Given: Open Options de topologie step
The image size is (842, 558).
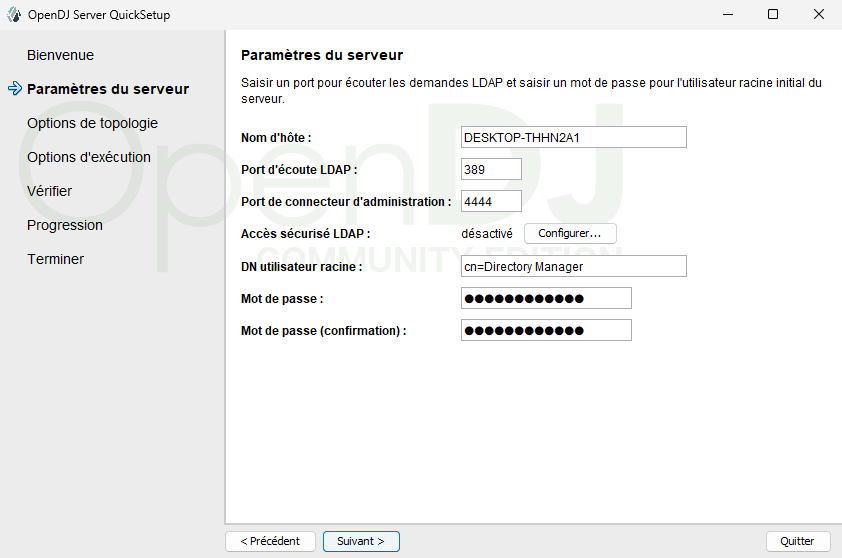Looking at the screenshot, I should point(92,123).
